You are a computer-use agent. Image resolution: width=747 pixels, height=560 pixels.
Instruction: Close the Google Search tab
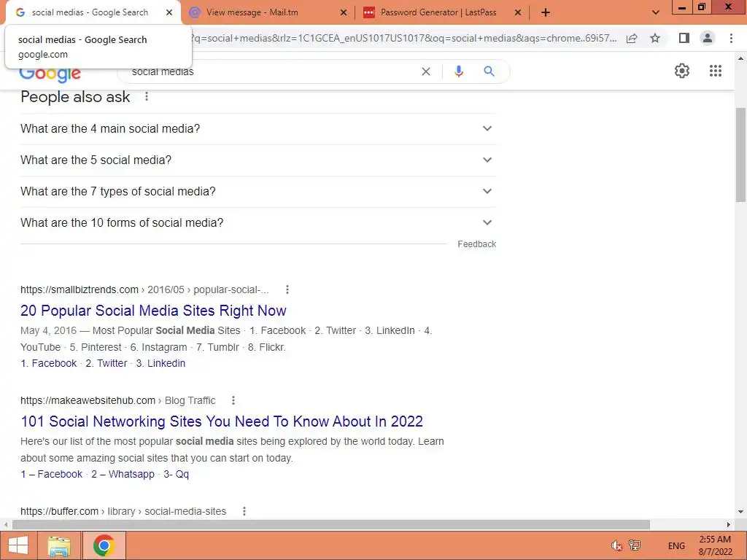tap(169, 12)
